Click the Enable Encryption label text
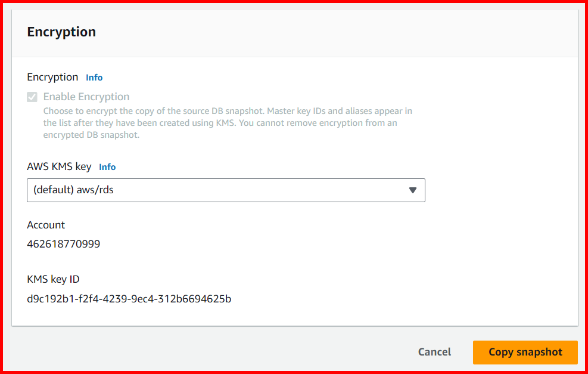 point(86,96)
